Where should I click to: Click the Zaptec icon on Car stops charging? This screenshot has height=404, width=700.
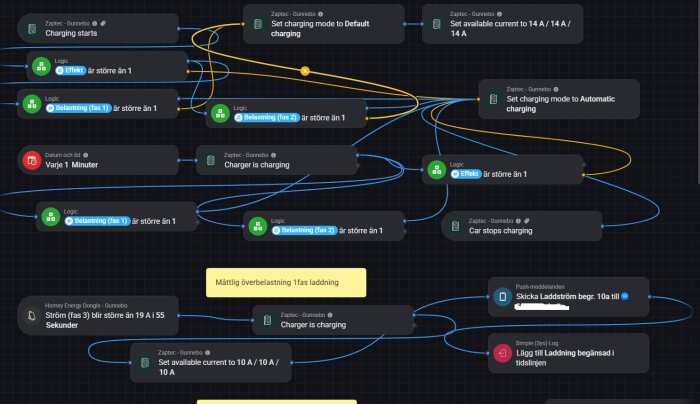click(x=455, y=226)
